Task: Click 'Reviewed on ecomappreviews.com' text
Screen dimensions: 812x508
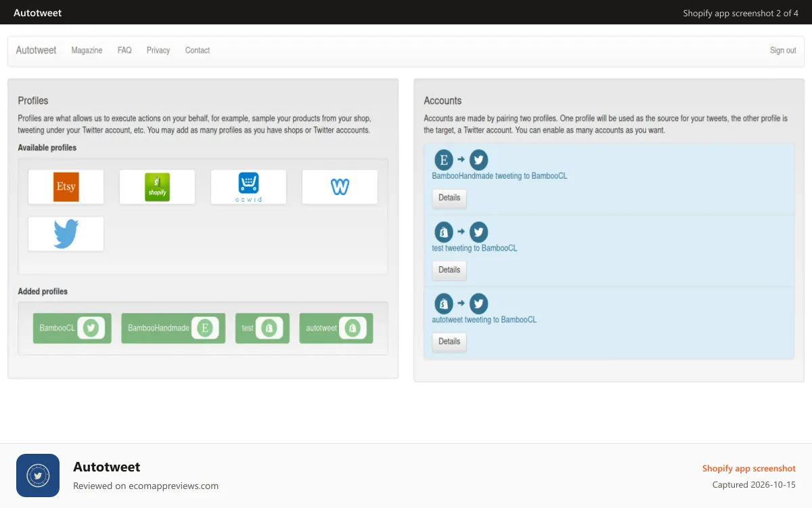Action: coord(145,486)
